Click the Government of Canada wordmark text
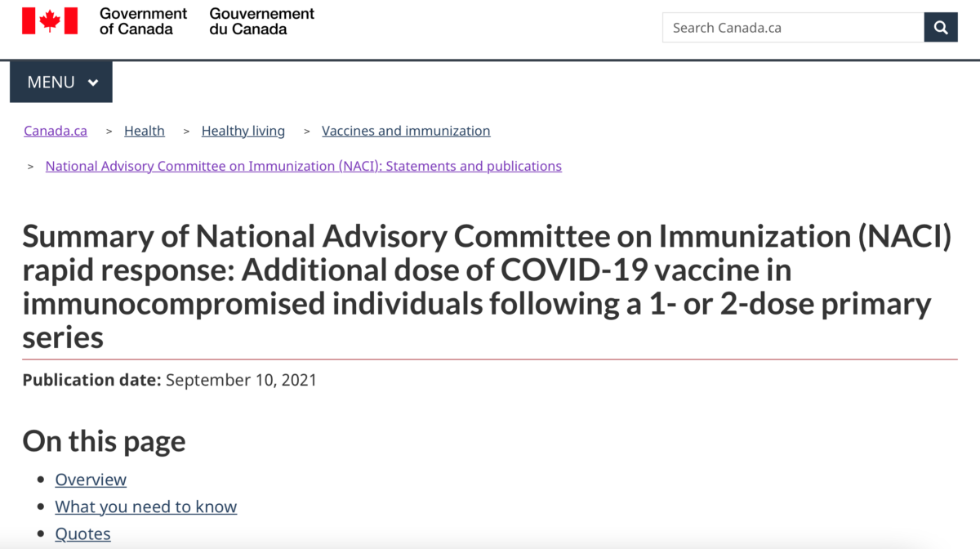This screenshot has width=980, height=549. (143, 21)
